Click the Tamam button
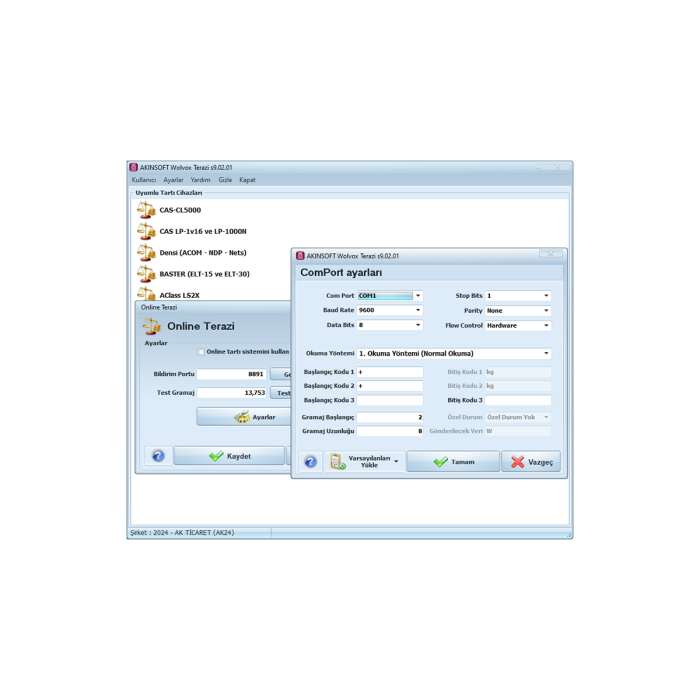 click(x=452, y=461)
